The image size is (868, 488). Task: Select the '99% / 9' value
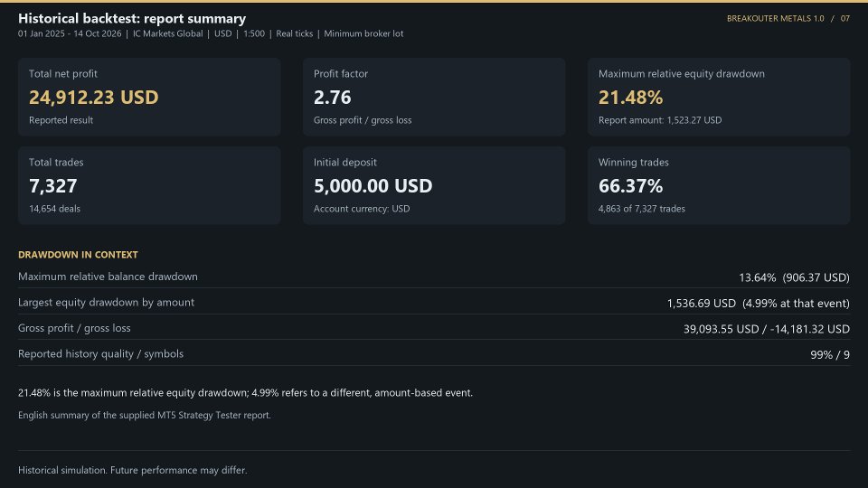(830, 354)
